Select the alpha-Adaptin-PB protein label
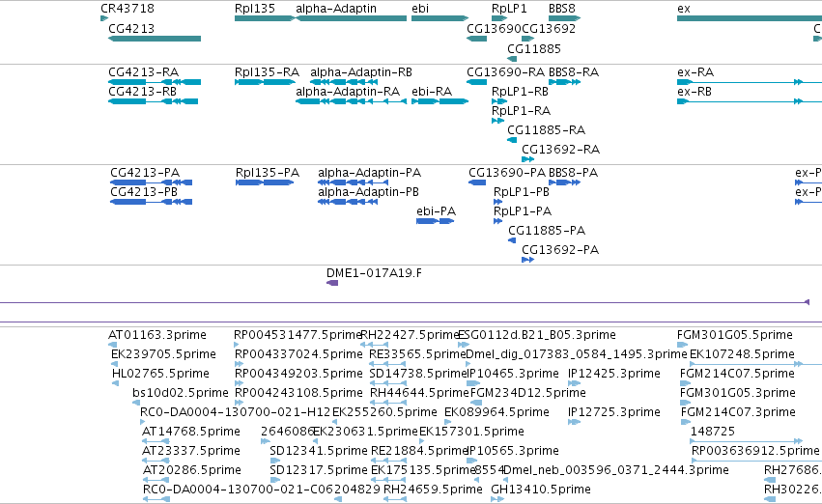The image size is (822, 504). [369, 192]
